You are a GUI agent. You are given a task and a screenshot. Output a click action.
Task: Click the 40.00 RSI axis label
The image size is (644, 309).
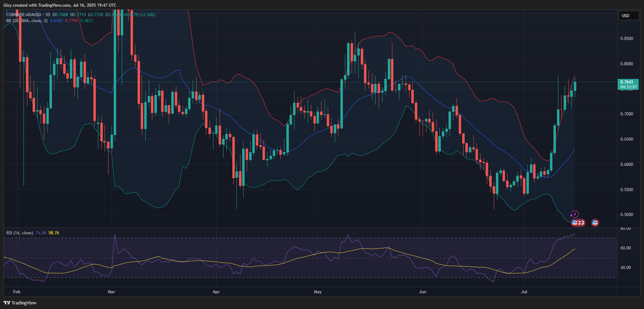[x=626, y=268]
